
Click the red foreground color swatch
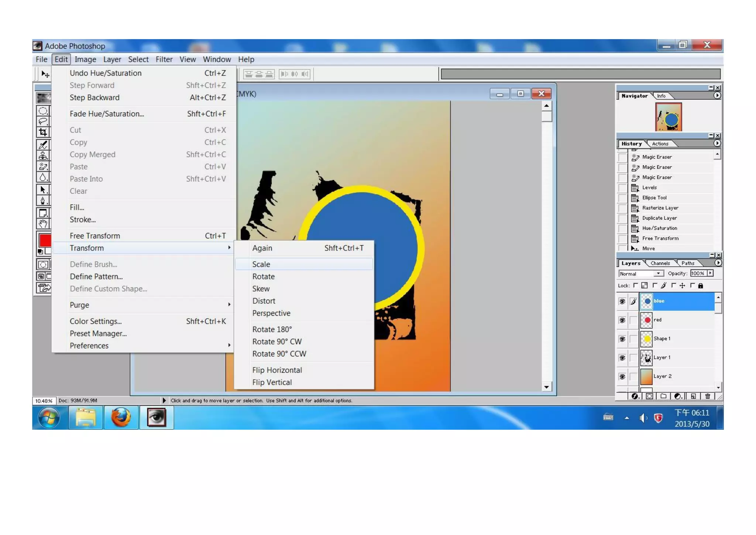[x=45, y=240]
